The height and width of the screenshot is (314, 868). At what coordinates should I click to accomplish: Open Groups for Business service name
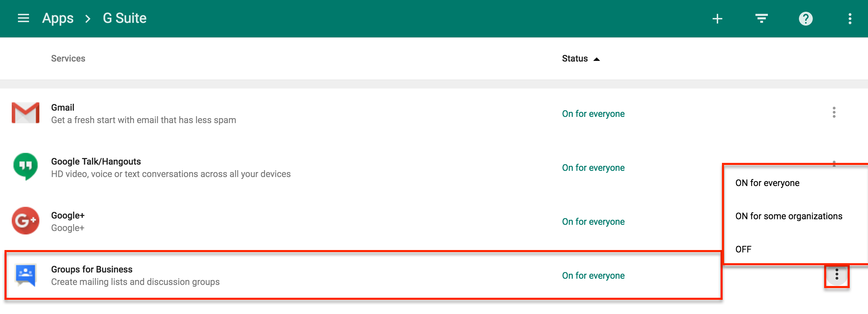click(91, 269)
